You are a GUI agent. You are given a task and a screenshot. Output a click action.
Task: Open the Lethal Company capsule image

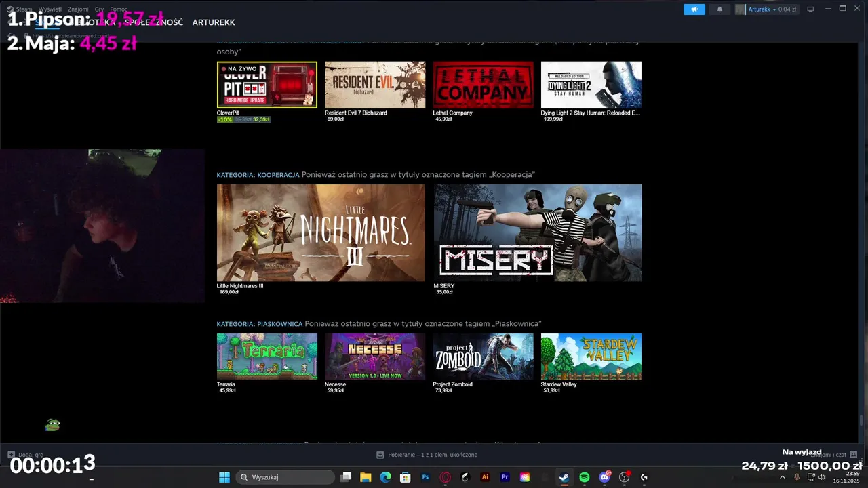483,85
